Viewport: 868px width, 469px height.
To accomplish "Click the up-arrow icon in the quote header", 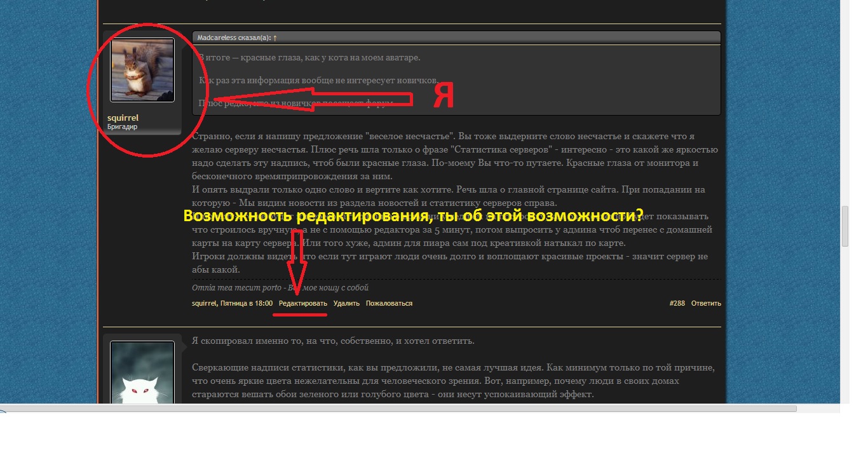I will click(x=275, y=38).
